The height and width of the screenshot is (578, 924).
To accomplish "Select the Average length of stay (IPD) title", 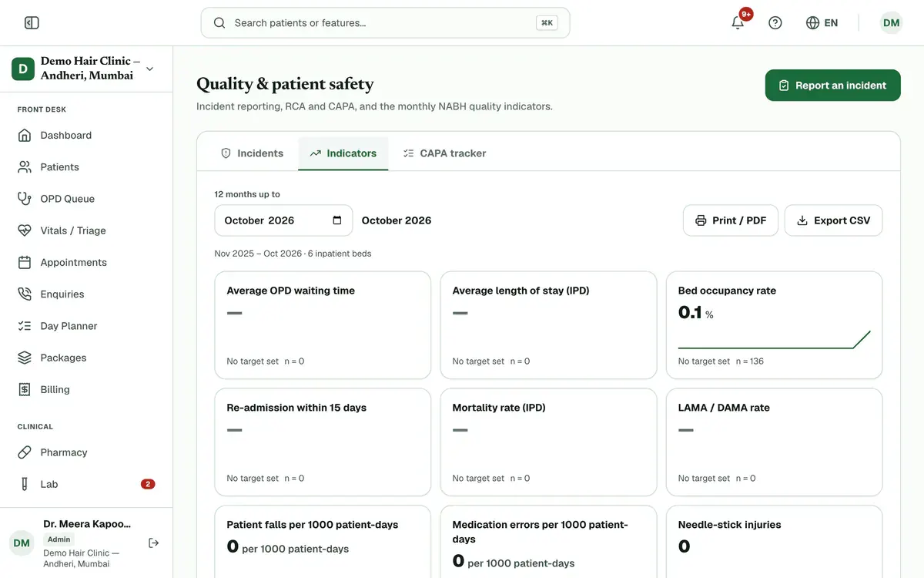I will coord(521,291).
